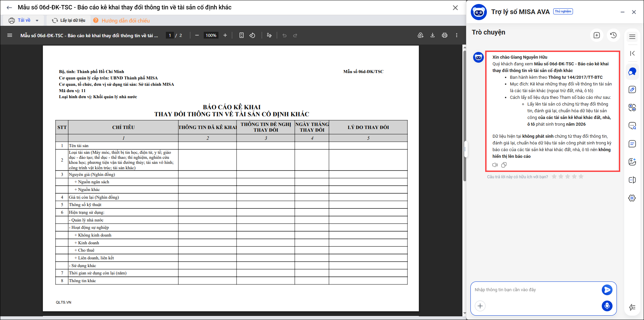Open the split compare tool in AVA sidebar
Screen dimensions: 644x320
click(632, 180)
